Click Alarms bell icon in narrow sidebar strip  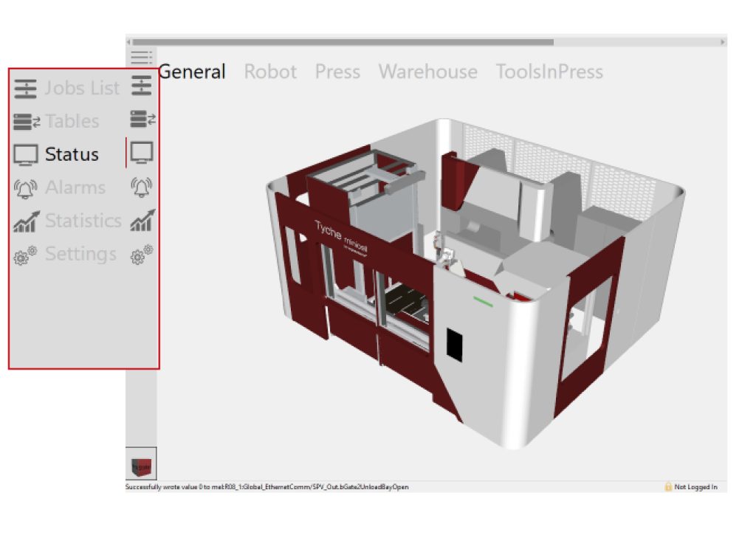click(x=142, y=187)
